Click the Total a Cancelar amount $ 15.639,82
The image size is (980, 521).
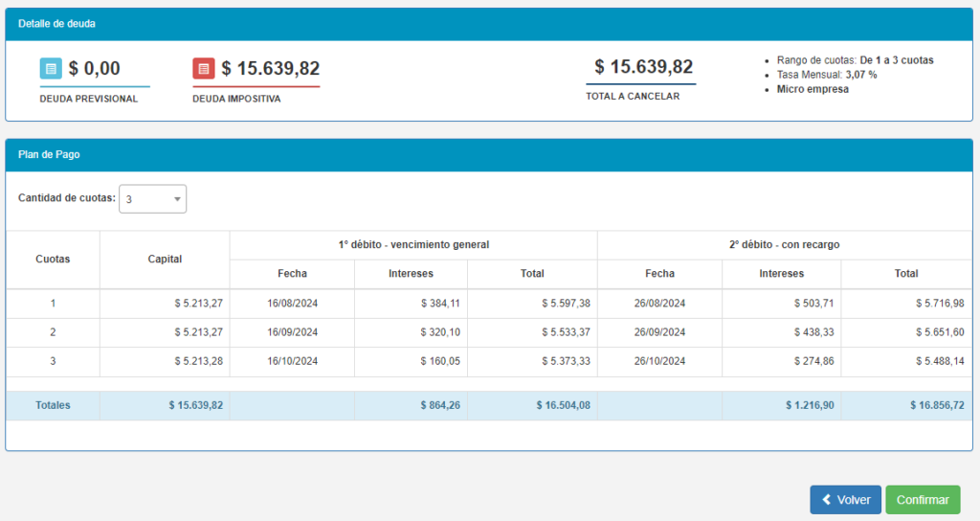tap(643, 67)
